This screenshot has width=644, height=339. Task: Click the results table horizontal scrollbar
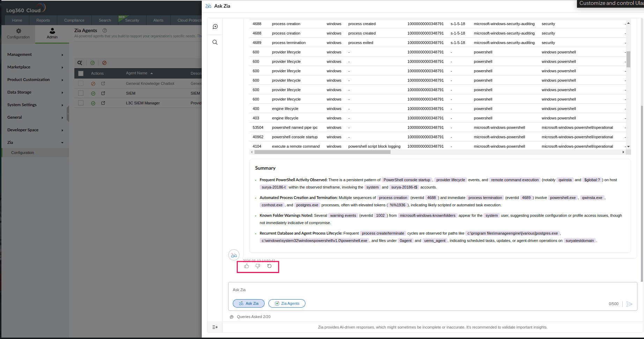tap(323, 152)
